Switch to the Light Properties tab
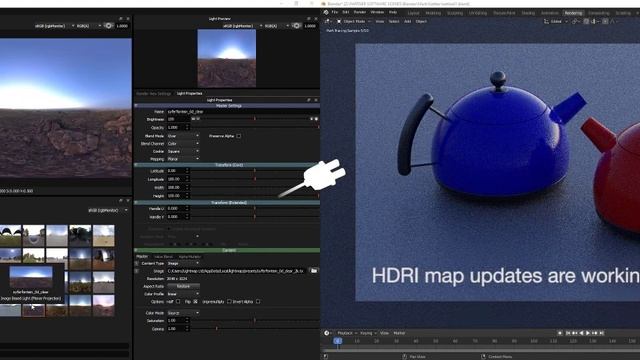 pos(189,93)
